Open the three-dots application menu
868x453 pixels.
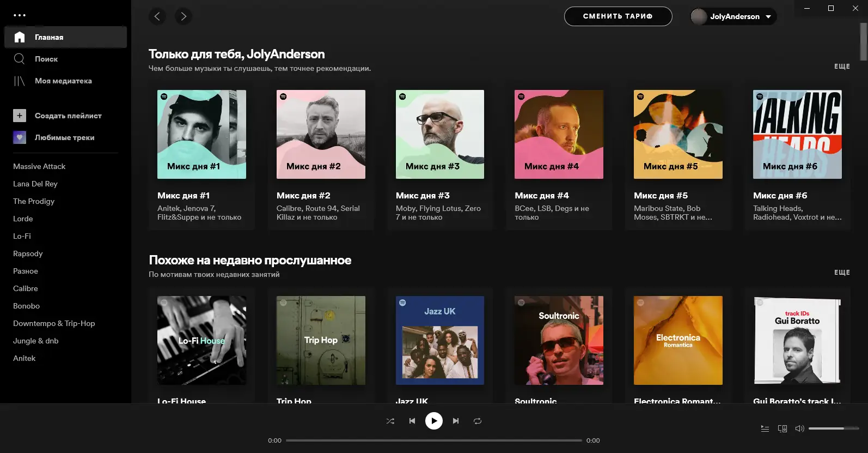(20, 15)
